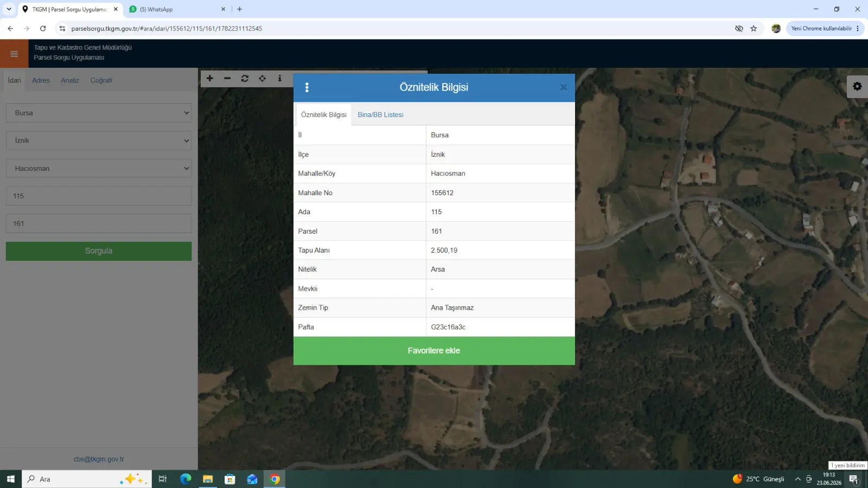Click the refresh map toolbar icon
The image size is (868, 488).
tap(245, 78)
